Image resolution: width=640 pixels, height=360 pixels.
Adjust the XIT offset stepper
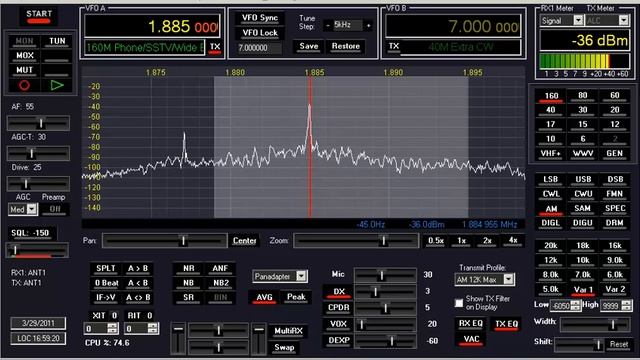(x=112, y=329)
